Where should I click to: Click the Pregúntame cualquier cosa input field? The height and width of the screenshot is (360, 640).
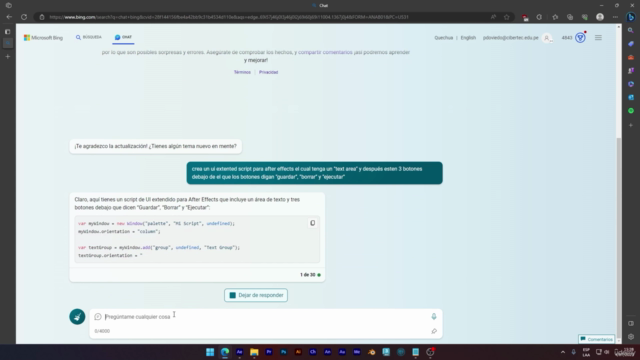tap(265, 317)
